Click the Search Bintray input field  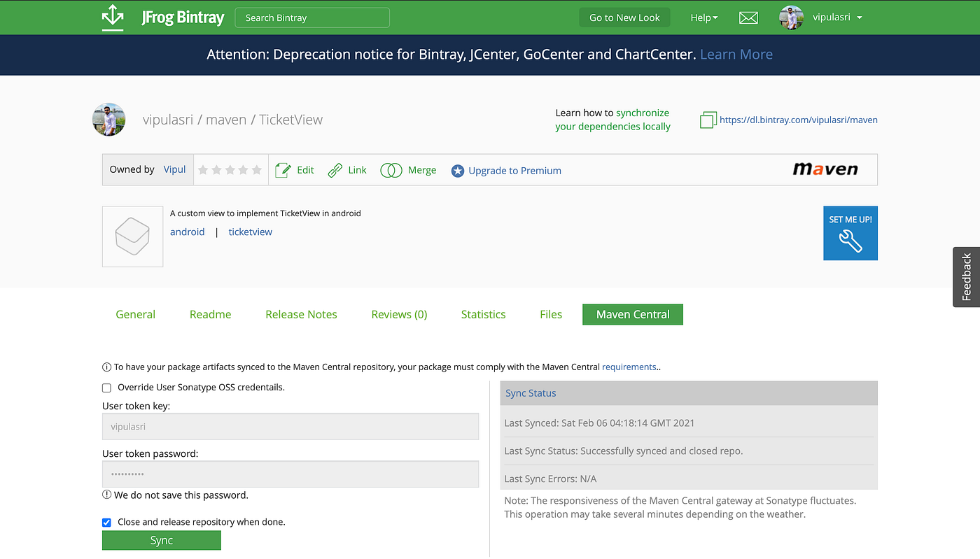tap(312, 17)
